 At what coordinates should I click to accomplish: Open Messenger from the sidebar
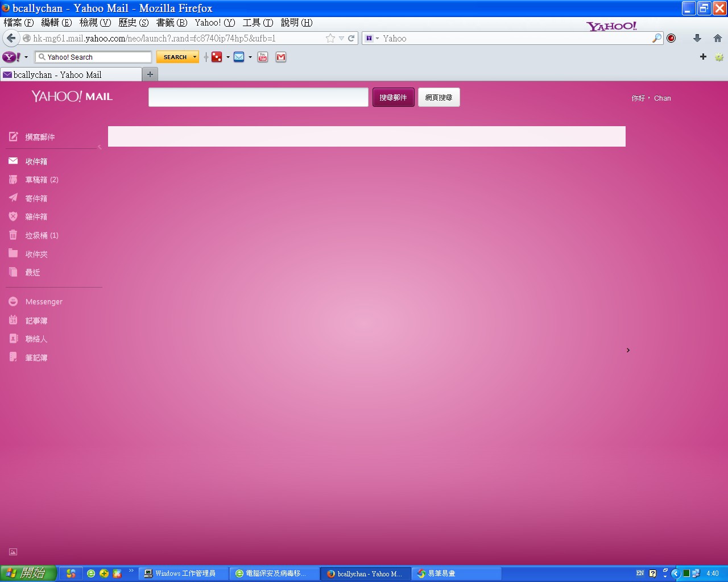43,302
